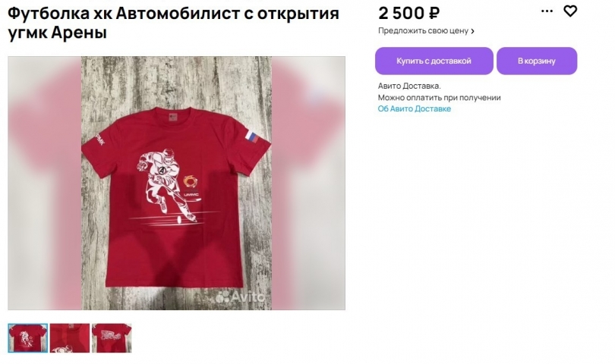Viewport: 615px width, 364px height.
Task: Click the Russian flag patch on sleeve
Action: [252, 136]
